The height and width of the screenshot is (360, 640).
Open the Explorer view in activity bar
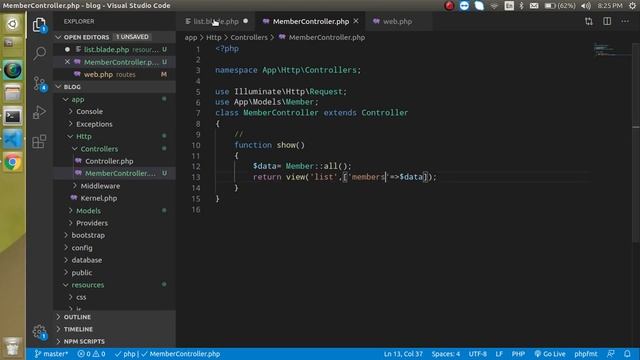coord(39,25)
